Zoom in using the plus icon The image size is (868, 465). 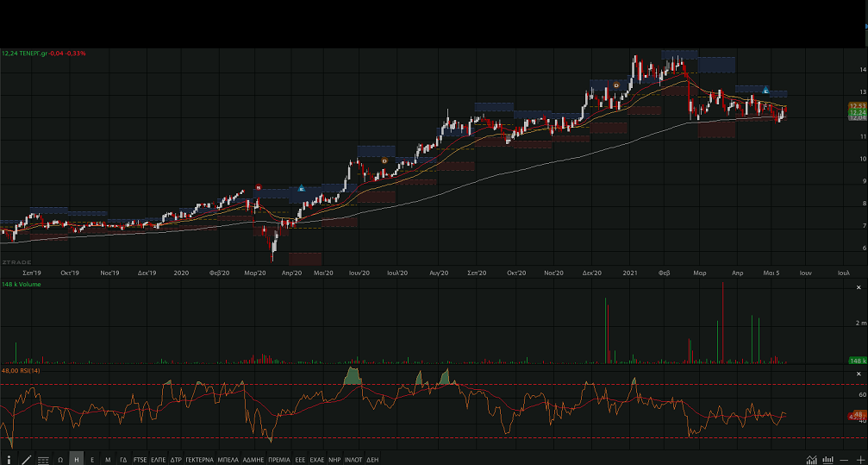[859, 460]
